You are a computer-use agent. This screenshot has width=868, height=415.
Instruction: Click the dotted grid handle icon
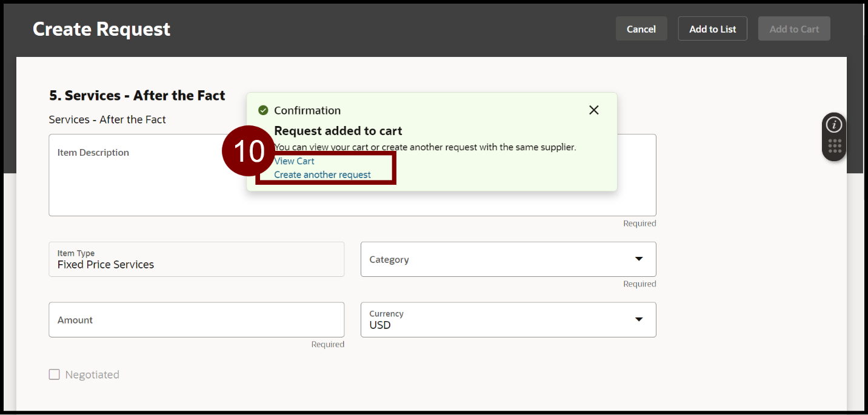(x=835, y=147)
